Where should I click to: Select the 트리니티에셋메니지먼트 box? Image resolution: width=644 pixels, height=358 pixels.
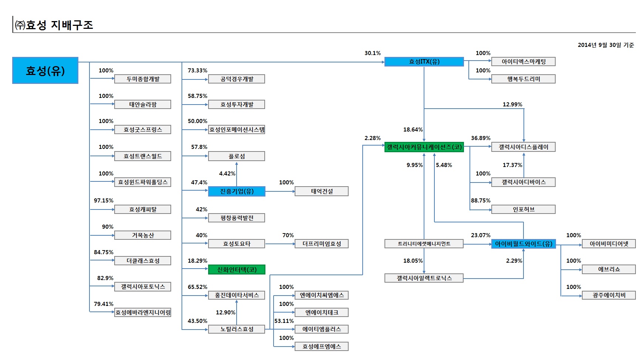(x=424, y=244)
